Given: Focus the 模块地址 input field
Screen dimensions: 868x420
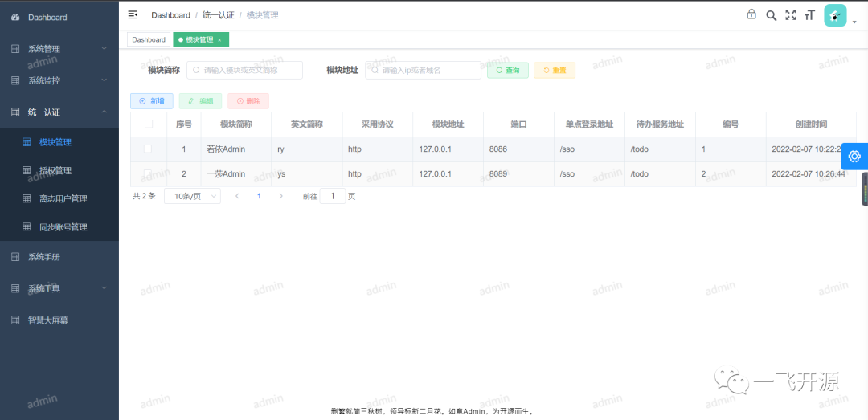Looking at the screenshot, I should pyautogui.click(x=423, y=71).
